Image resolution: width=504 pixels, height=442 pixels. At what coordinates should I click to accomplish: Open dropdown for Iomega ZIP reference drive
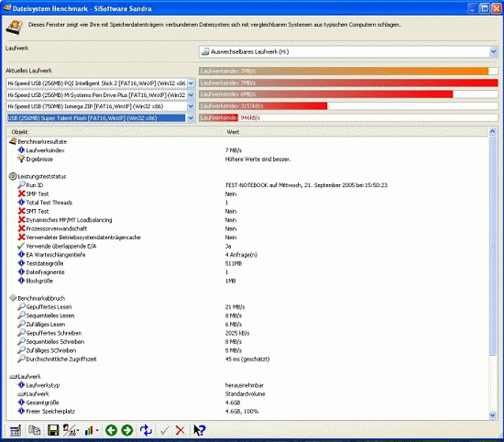tap(191, 106)
